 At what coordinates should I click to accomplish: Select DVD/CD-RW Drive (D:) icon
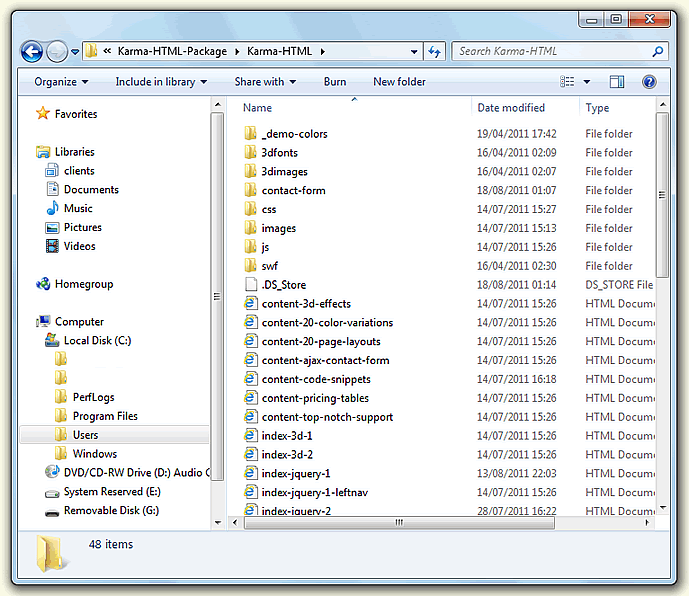[52, 472]
